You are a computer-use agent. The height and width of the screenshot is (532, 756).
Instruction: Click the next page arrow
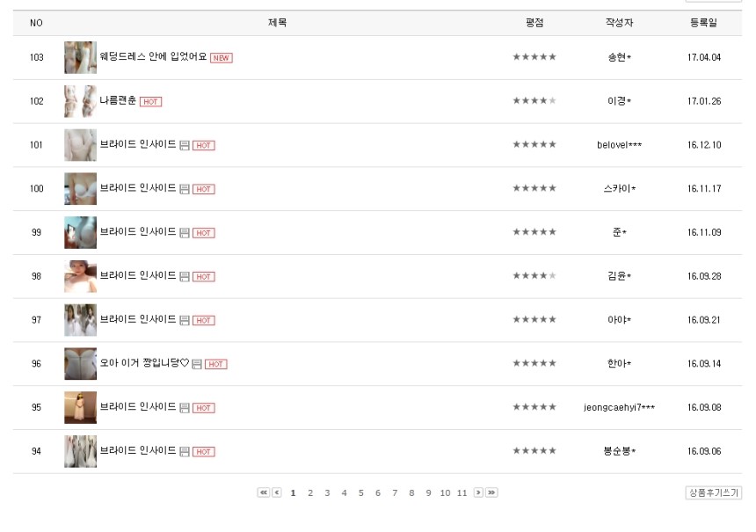[x=478, y=492]
